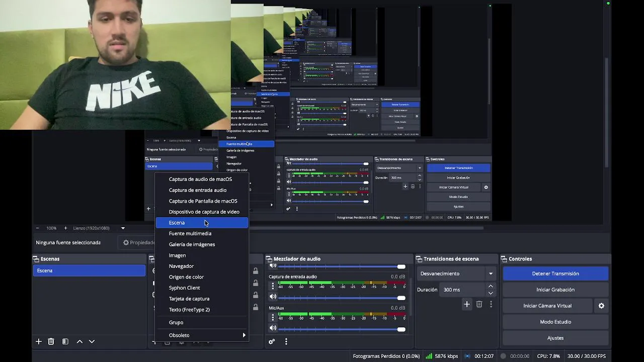Mute Captura de entrada audio channel

point(273,297)
